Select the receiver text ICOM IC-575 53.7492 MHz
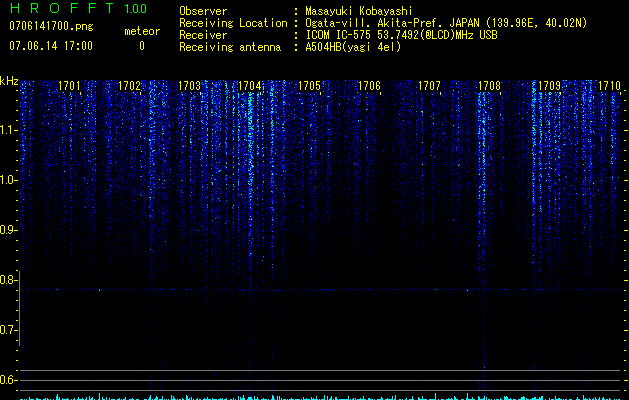629x400 pixels. [402, 35]
